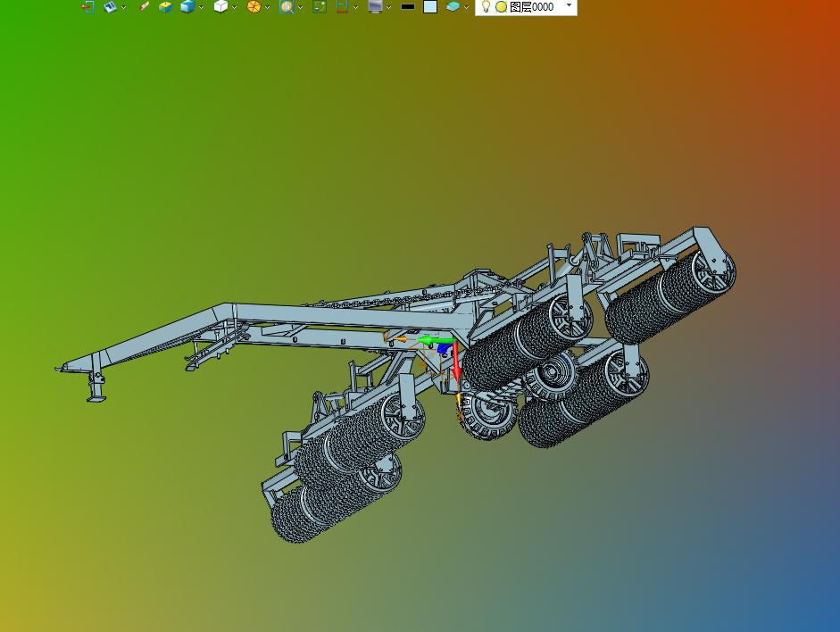840x632 pixels.
Task: Click the red-and-teal dimension measure icon
Action: 342,6
